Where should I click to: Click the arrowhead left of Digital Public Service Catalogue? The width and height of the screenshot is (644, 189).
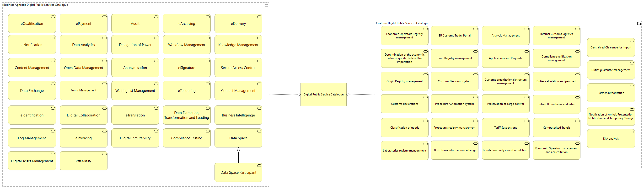tap(299, 95)
